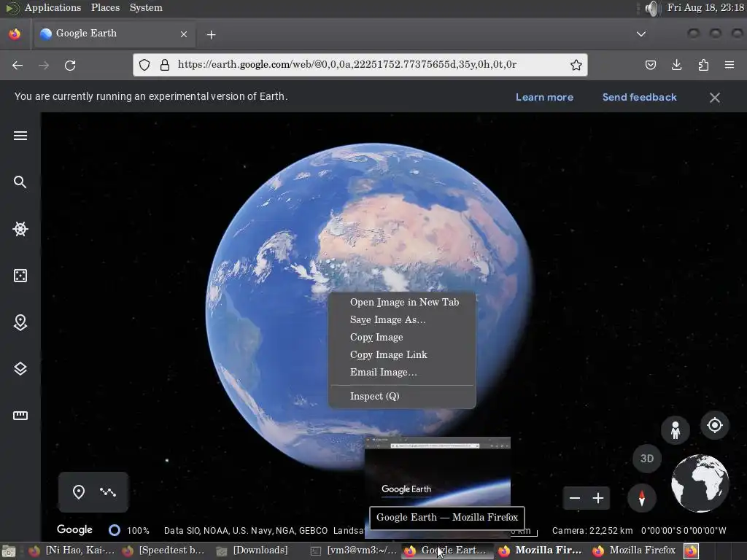
Task: Click the URL address bar
Action: [x=360, y=65]
